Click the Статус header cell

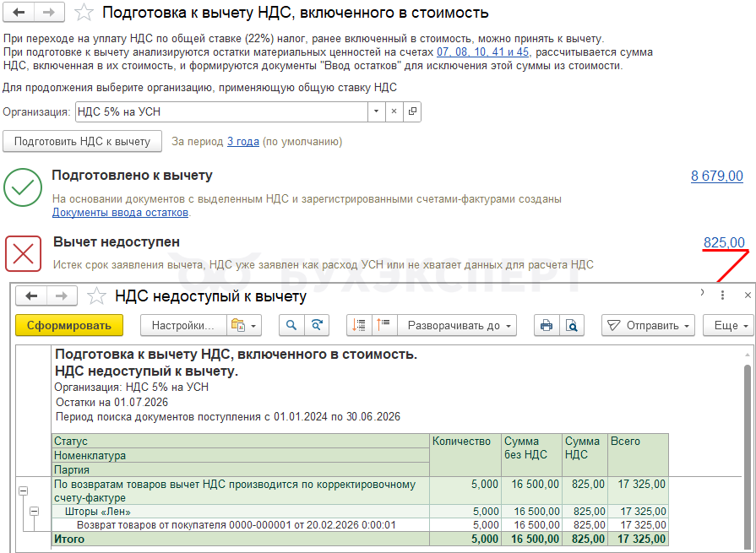pos(241,442)
